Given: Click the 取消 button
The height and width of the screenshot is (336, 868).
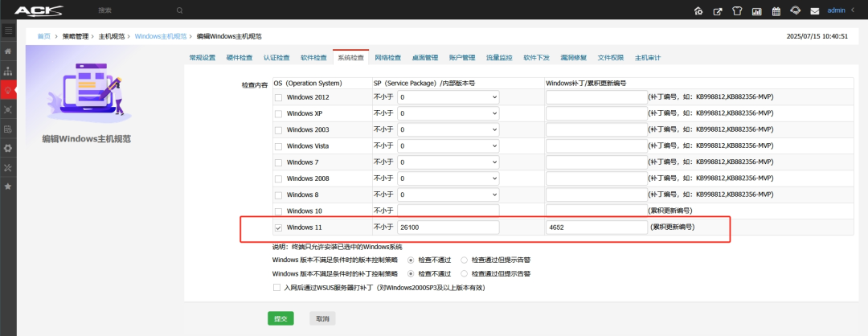Looking at the screenshot, I should coord(322,319).
